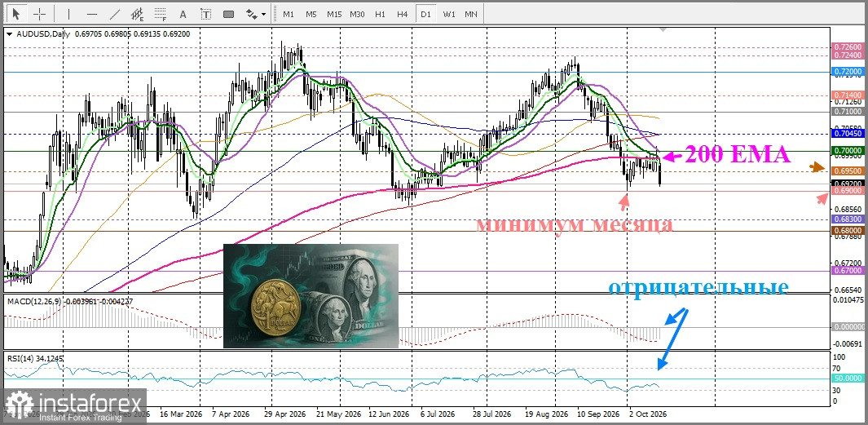The width and height of the screenshot is (868, 425).
Task: Click the 0.68300 price level label
Action: [848, 219]
